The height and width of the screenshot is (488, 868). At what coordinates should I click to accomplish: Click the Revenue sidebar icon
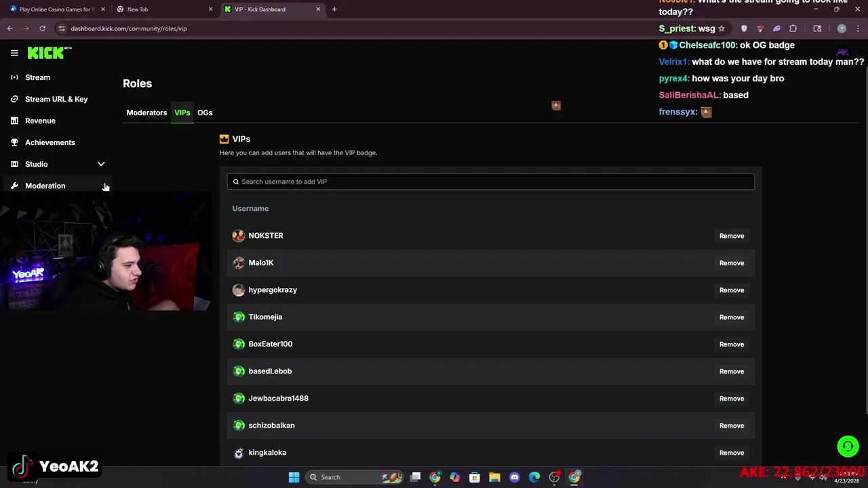[14, 121]
